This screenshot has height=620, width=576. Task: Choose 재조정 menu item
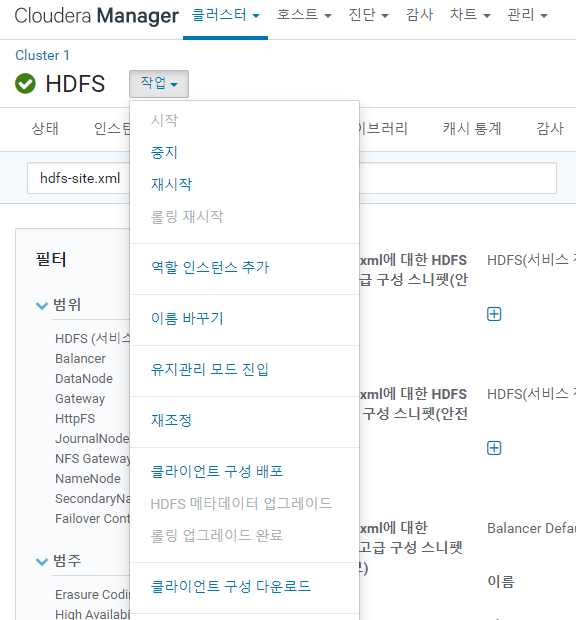[171, 421]
